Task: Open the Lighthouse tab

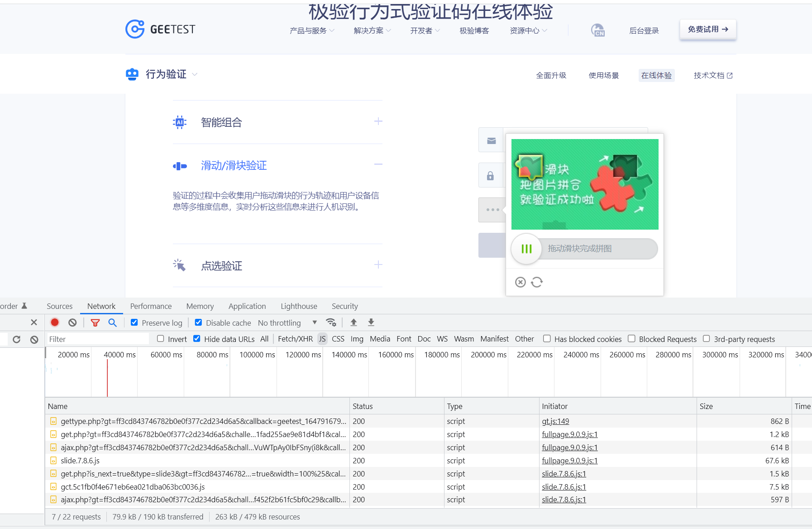Action: point(299,306)
